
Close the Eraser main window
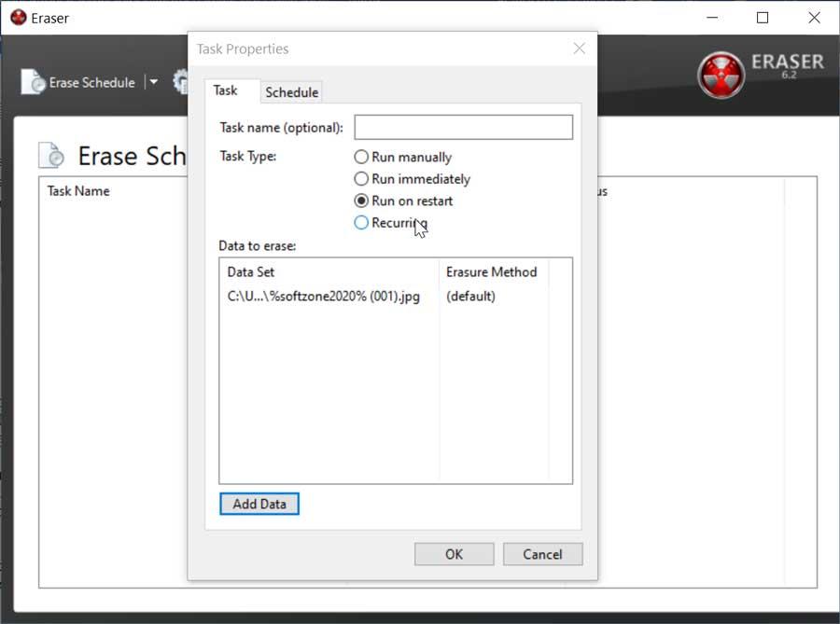click(x=814, y=18)
